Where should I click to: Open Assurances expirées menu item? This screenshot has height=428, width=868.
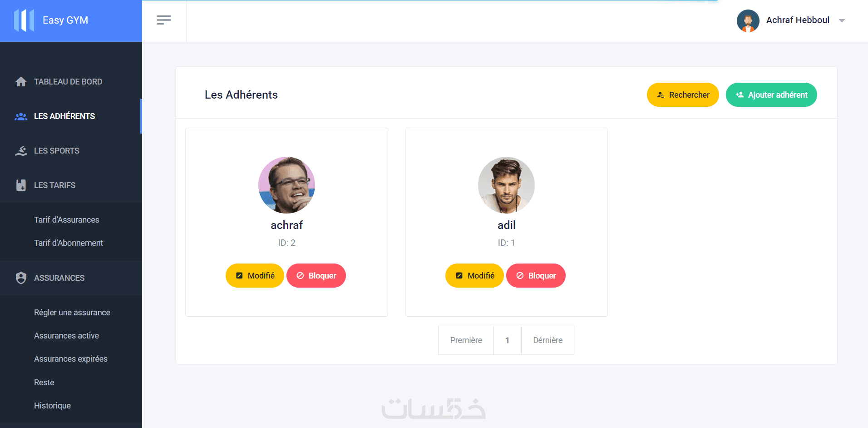[71, 359]
